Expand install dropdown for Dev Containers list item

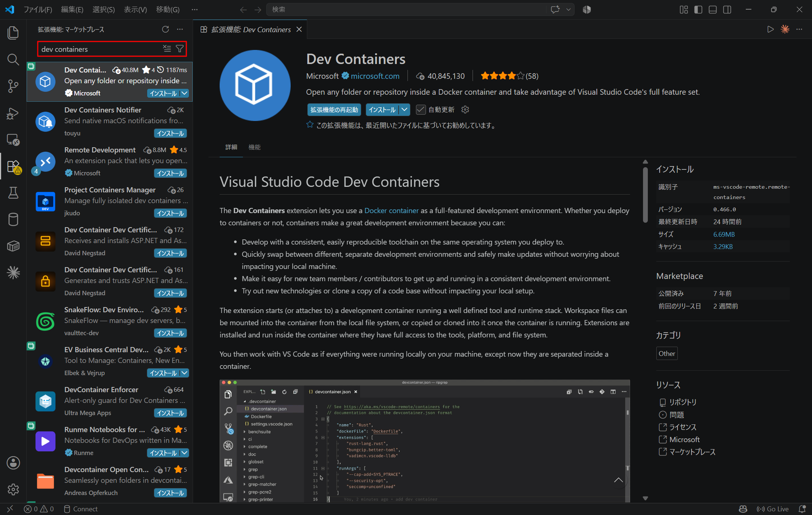185,93
